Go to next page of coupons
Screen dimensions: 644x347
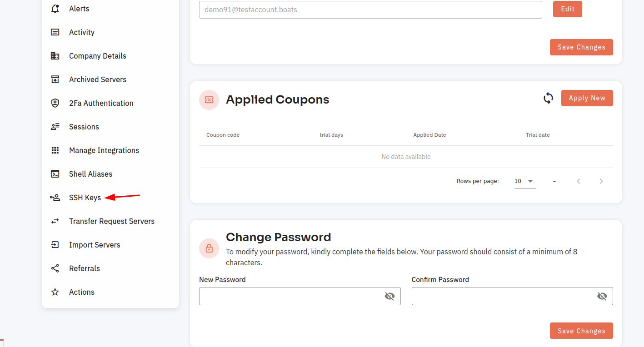tap(601, 181)
